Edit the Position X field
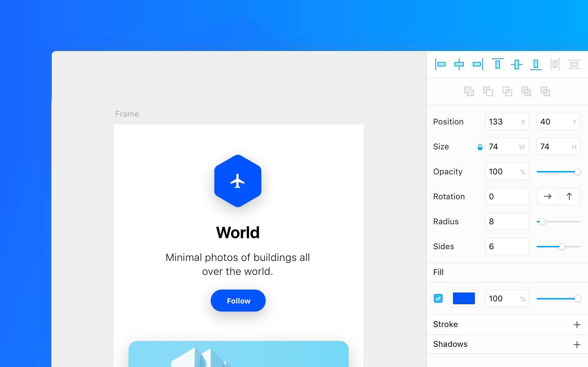588x367 pixels. tap(507, 121)
